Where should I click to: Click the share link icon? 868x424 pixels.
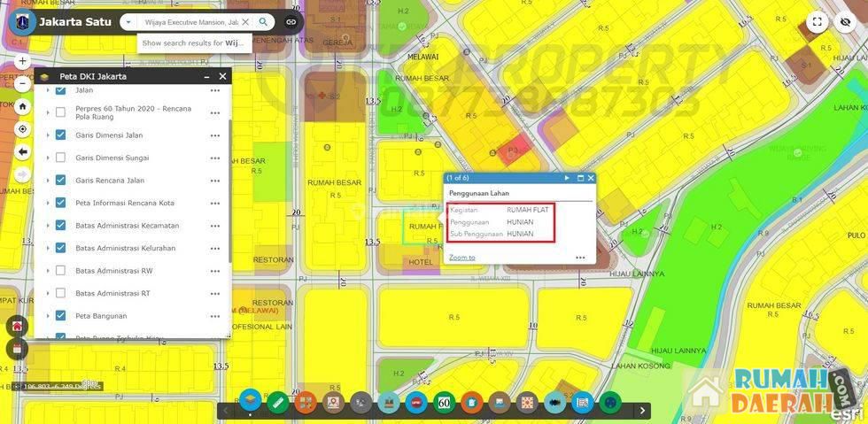[291, 22]
